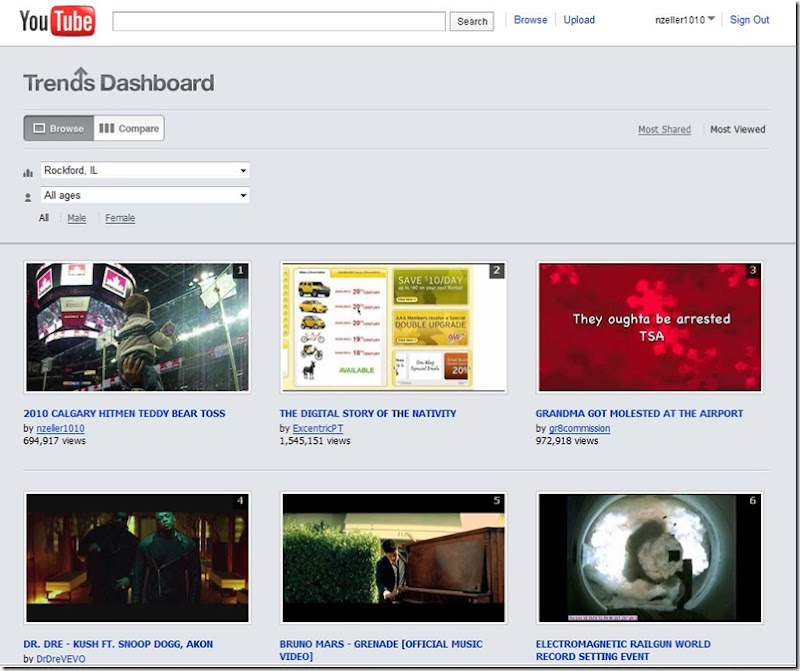This screenshot has height=671, width=800.
Task: Open the TSA red video thumbnail
Action: 649,327
